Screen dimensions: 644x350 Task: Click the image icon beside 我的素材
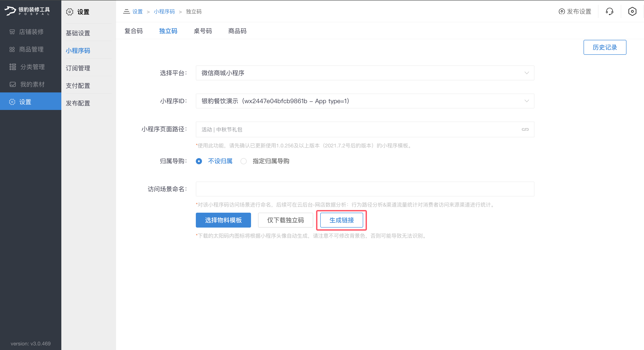coord(12,84)
